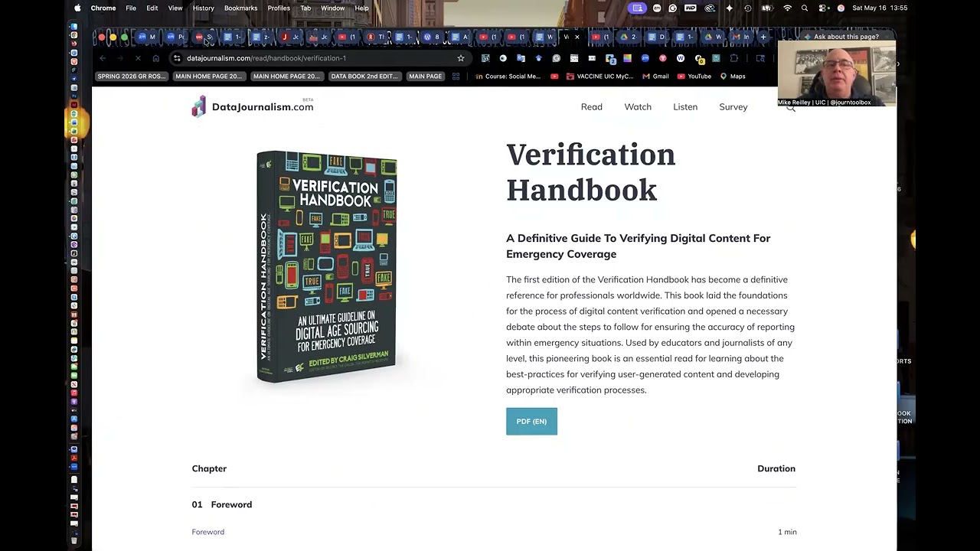Click the Time Machine menu bar icon

(x=748, y=8)
